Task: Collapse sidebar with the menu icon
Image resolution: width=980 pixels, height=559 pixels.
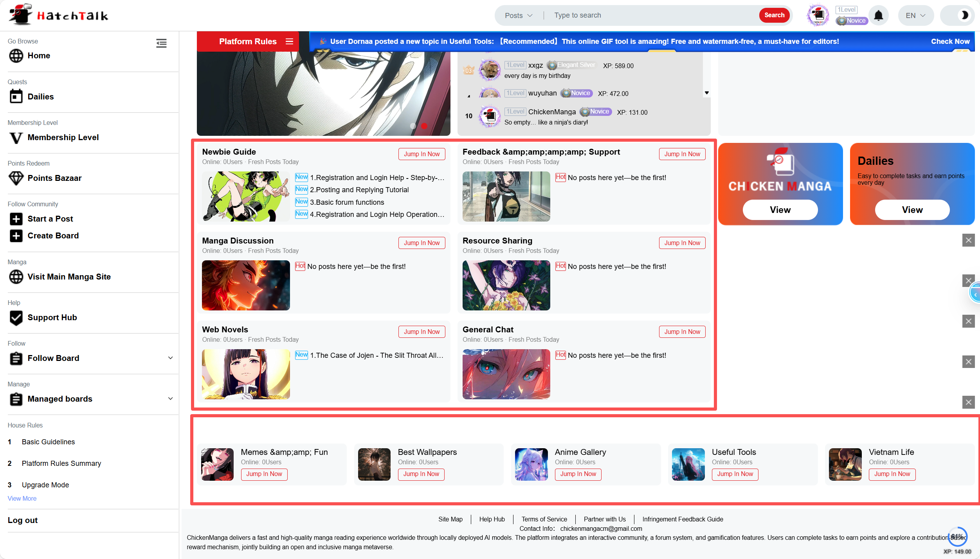Action: (x=161, y=43)
